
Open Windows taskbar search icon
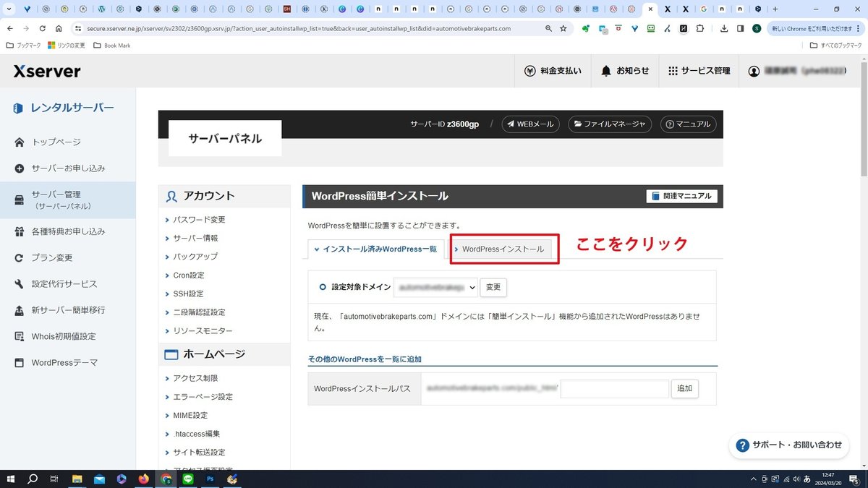33,479
